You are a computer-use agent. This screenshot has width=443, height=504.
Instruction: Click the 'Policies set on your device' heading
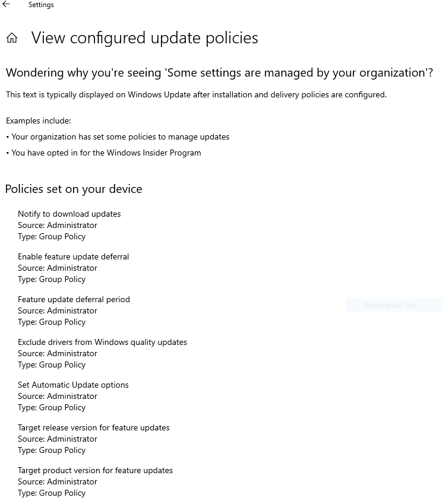[74, 189]
